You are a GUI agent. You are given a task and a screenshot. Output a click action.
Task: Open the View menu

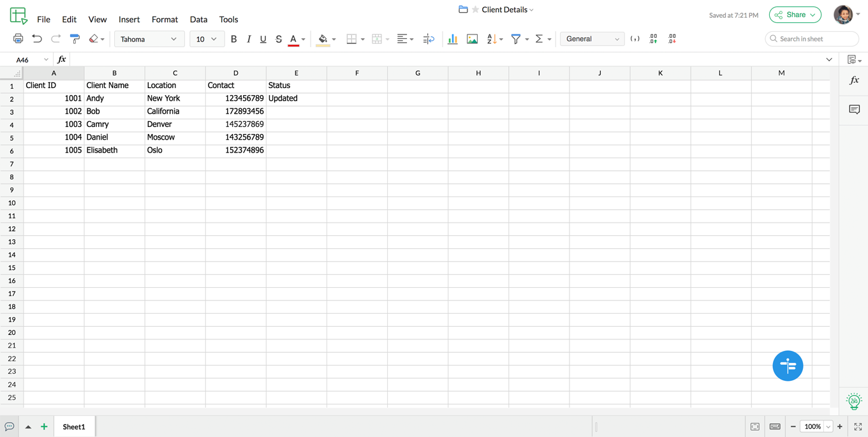click(98, 20)
